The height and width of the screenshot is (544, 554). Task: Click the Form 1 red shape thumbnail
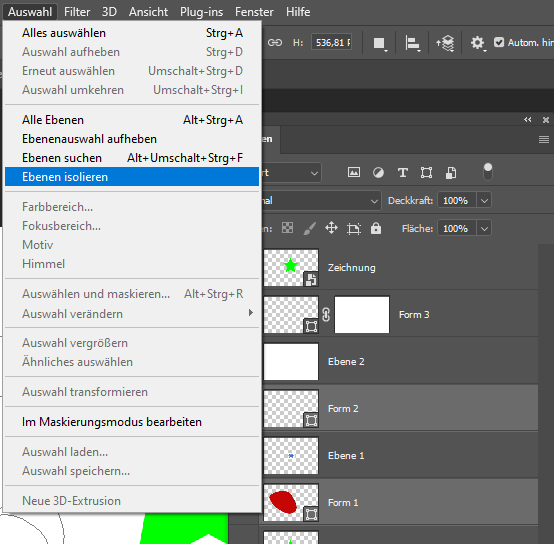point(291,503)
